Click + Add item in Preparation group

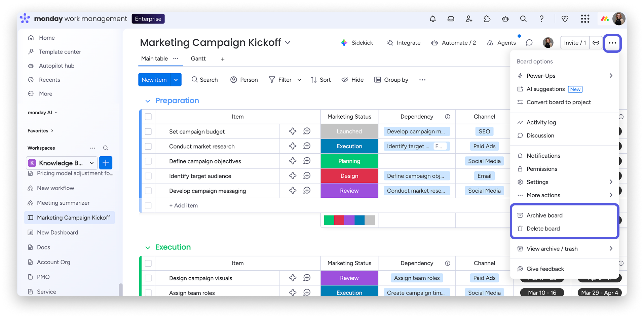tap(184, 206)
